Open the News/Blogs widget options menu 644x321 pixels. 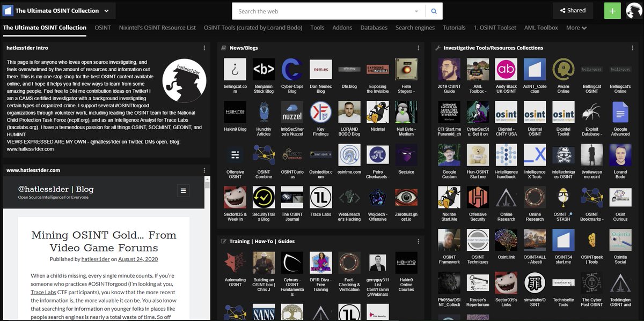(x=418, y=48)
